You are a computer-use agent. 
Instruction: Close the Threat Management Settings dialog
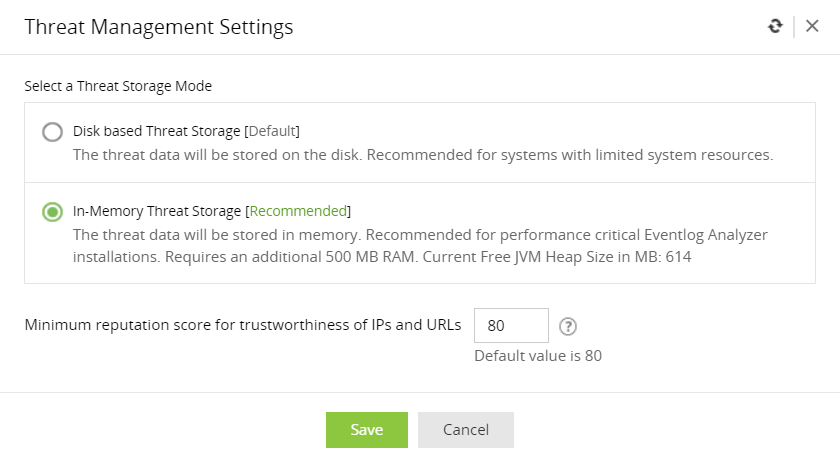tap(812, 27)
